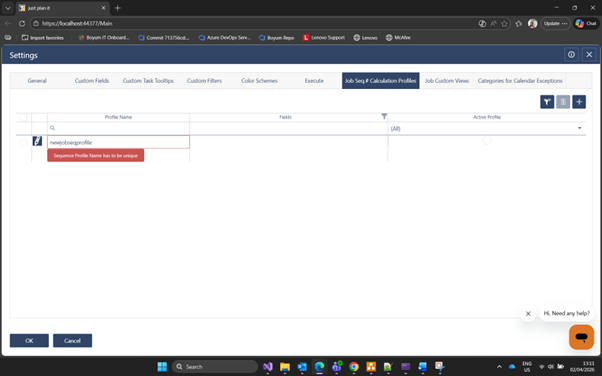Click the trash delete profile icon
Image resolution: width=602 pixels, height=376 pixels.
563,102
